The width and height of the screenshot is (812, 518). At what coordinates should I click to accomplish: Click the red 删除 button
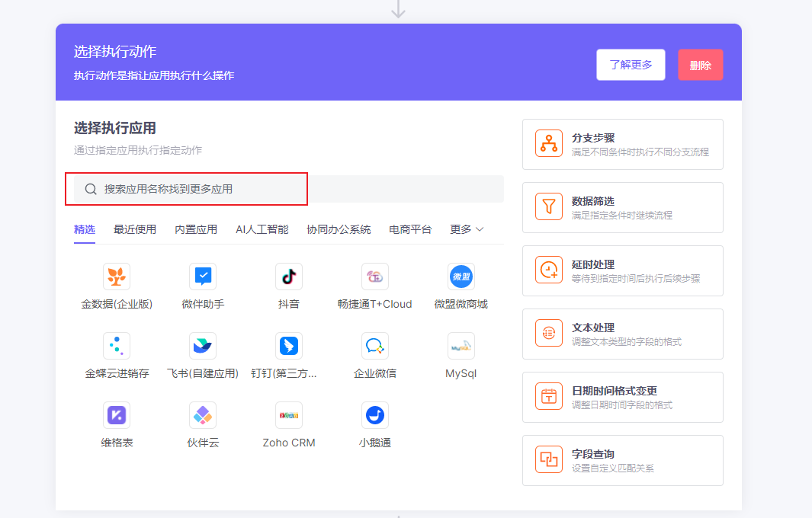[700, 65]
